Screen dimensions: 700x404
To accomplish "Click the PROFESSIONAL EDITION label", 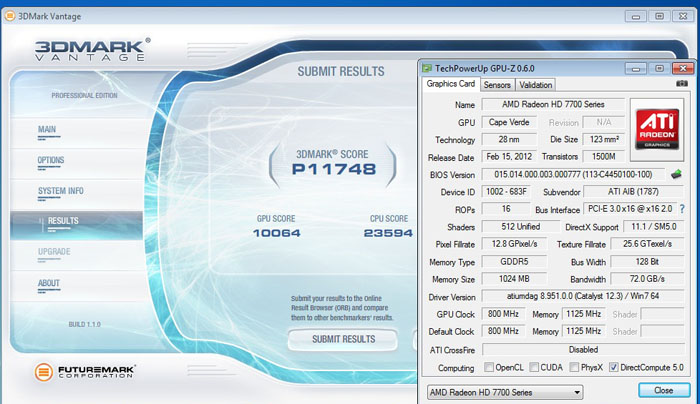I will point(84,96).
